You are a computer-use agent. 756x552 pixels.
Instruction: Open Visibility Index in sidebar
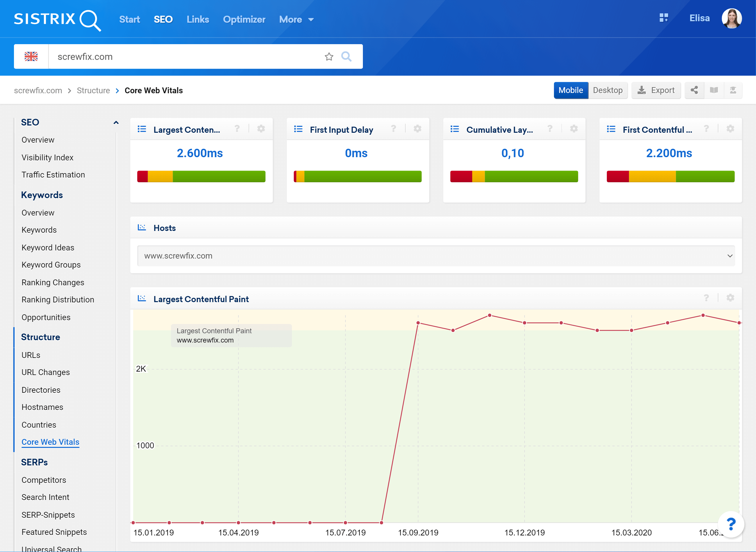click(x=47, y=157)
